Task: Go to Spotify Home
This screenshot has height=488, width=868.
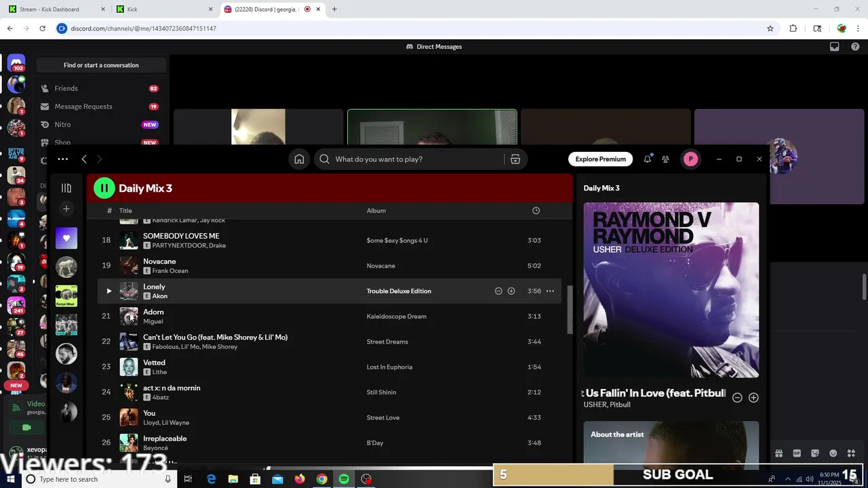Action: pos(299,159)
